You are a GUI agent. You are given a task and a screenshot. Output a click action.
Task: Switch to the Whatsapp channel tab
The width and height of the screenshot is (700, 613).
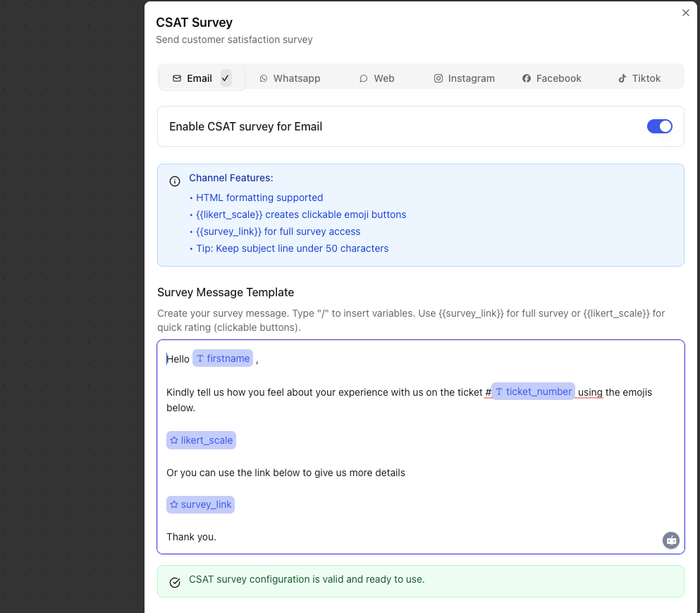(290, 78)
